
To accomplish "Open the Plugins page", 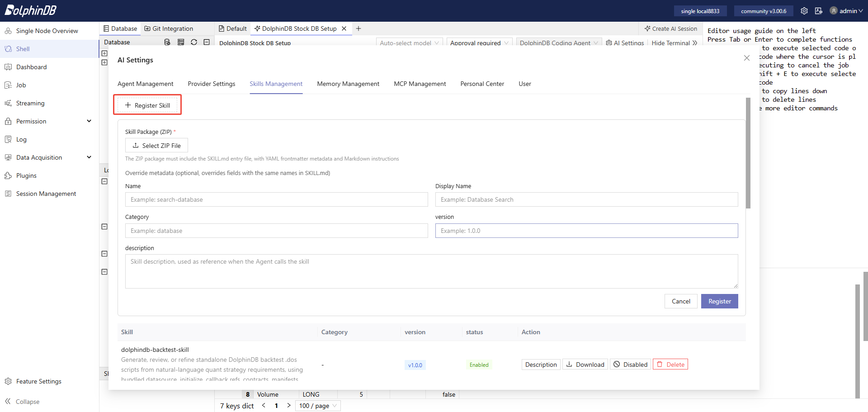I will click(x=26, y=175).
